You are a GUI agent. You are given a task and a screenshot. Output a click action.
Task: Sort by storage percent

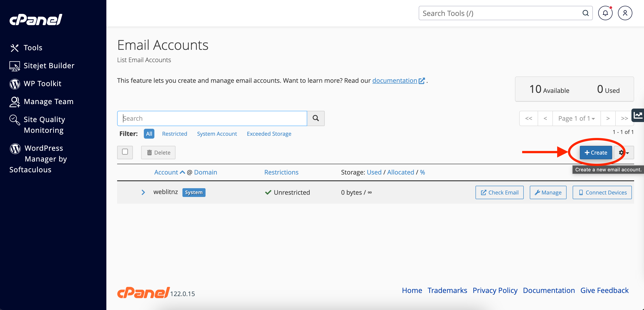pos(422,172)
